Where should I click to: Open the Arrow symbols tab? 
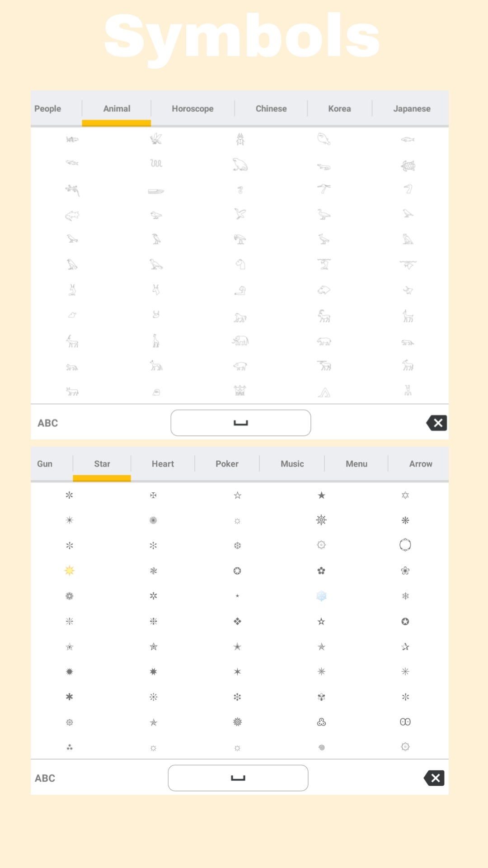point(421,464)
